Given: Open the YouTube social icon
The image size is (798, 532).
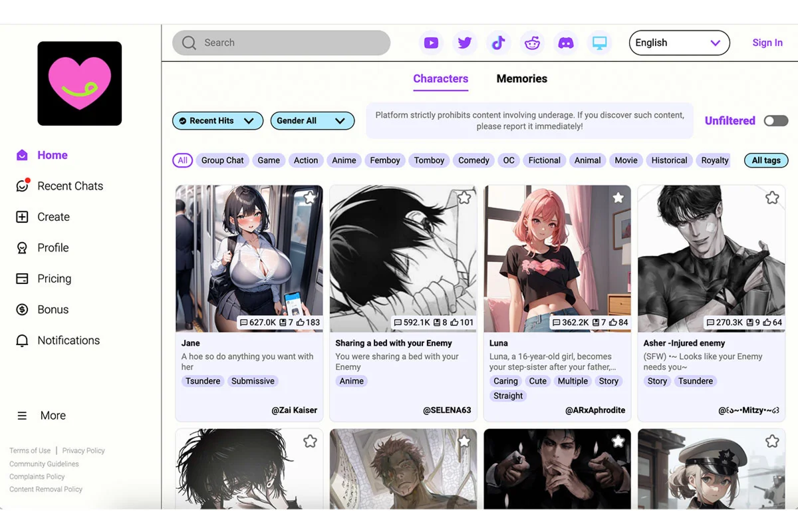Looking at the screenshot, I should point(431,43).
